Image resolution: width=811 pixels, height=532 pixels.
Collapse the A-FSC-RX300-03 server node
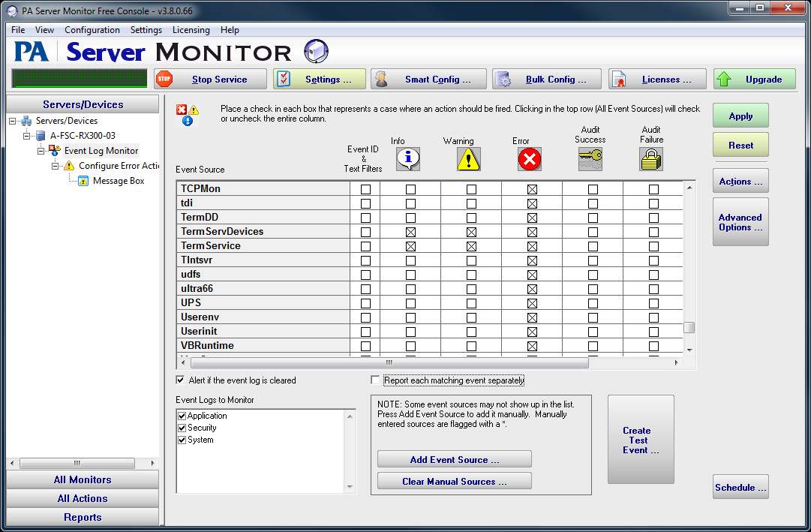coord(27,136)
